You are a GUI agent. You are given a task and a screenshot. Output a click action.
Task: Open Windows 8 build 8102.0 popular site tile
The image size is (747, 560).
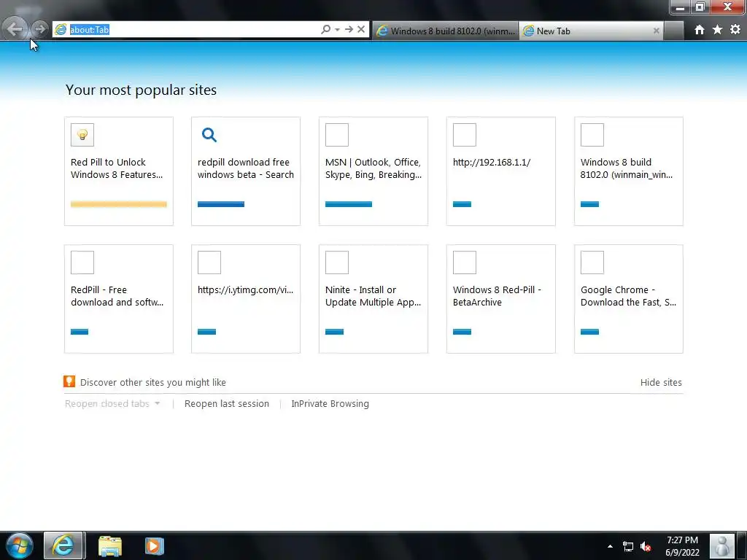[629, 171]
